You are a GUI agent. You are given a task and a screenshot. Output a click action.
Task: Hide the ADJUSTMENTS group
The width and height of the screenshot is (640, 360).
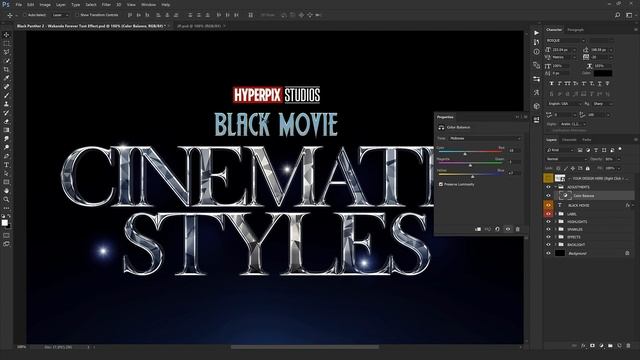click(x=548, y=187)
